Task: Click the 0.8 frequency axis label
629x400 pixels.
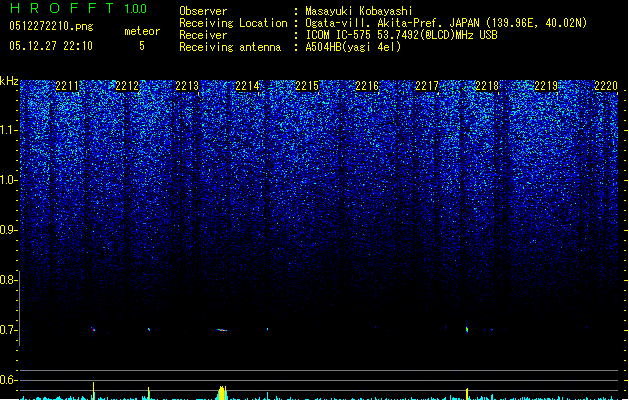Action: (8, 280)
